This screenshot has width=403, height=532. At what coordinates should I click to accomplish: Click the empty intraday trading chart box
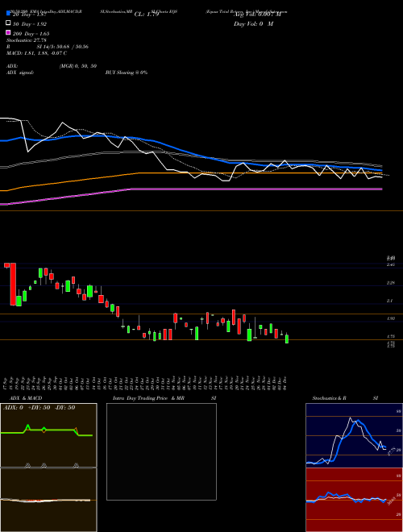point(161,451)
